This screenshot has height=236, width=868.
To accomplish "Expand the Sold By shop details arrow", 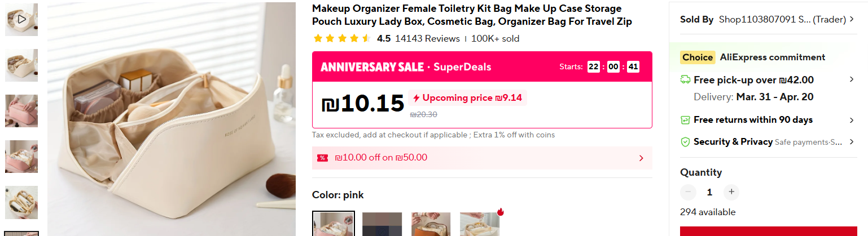I will (852, 20).
